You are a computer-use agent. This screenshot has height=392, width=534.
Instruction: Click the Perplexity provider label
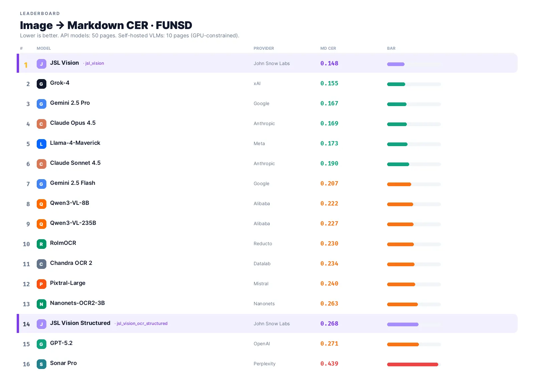pos(265,364)
